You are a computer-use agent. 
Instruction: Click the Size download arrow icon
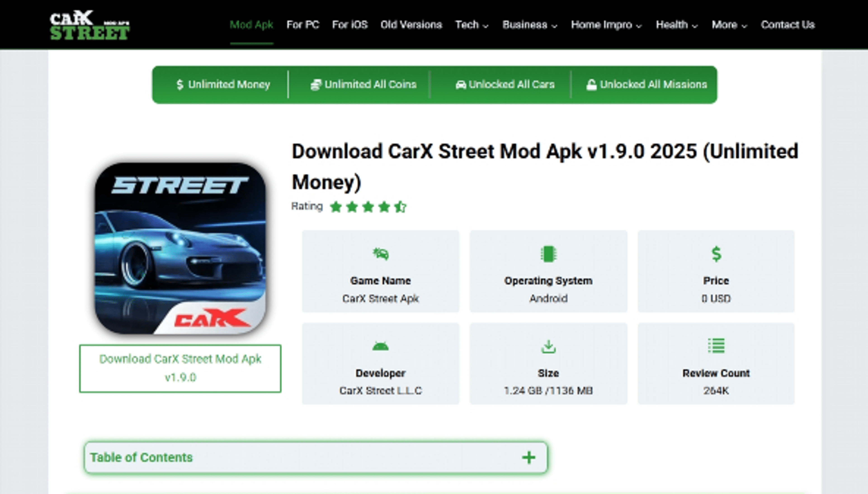(x=548, y=347)
